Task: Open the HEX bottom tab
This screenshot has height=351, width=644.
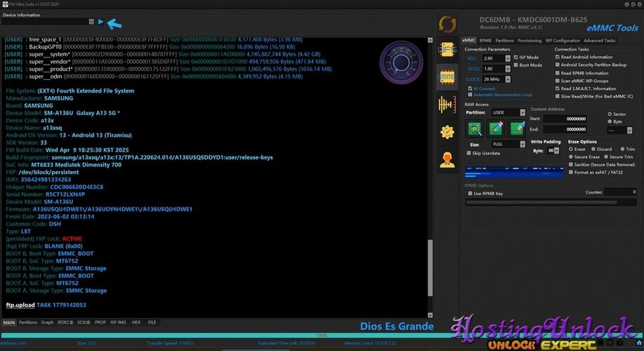Action: point(136,323)
